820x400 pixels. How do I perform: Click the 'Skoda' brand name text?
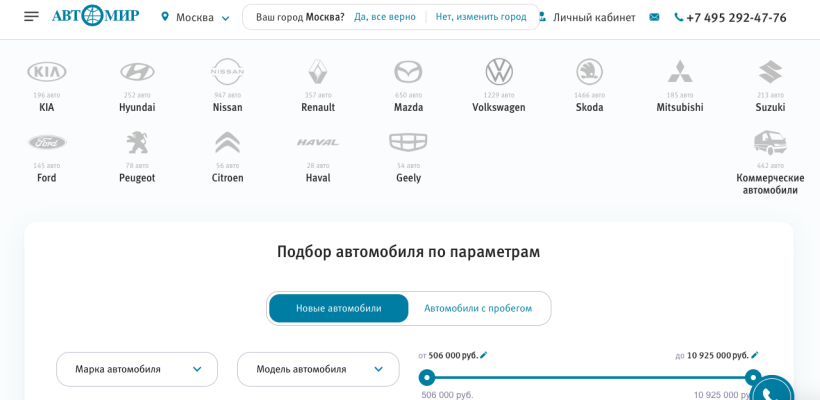tap(589, 107)
